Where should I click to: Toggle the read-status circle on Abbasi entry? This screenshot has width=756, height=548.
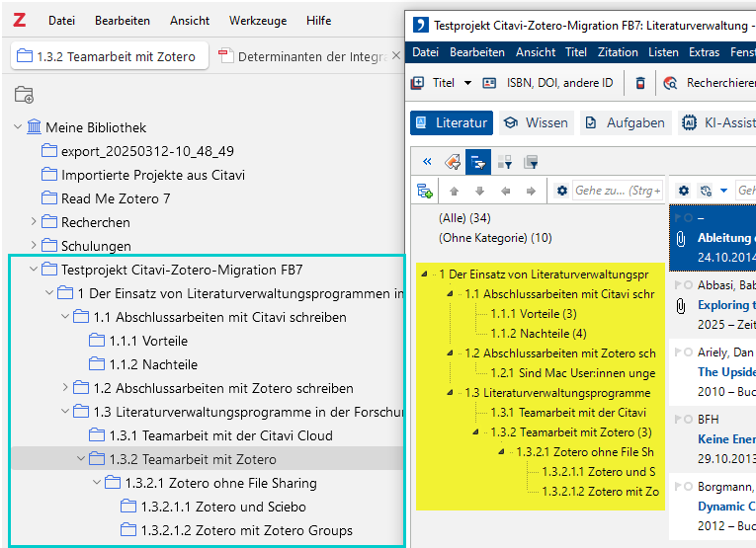point(689,285)
